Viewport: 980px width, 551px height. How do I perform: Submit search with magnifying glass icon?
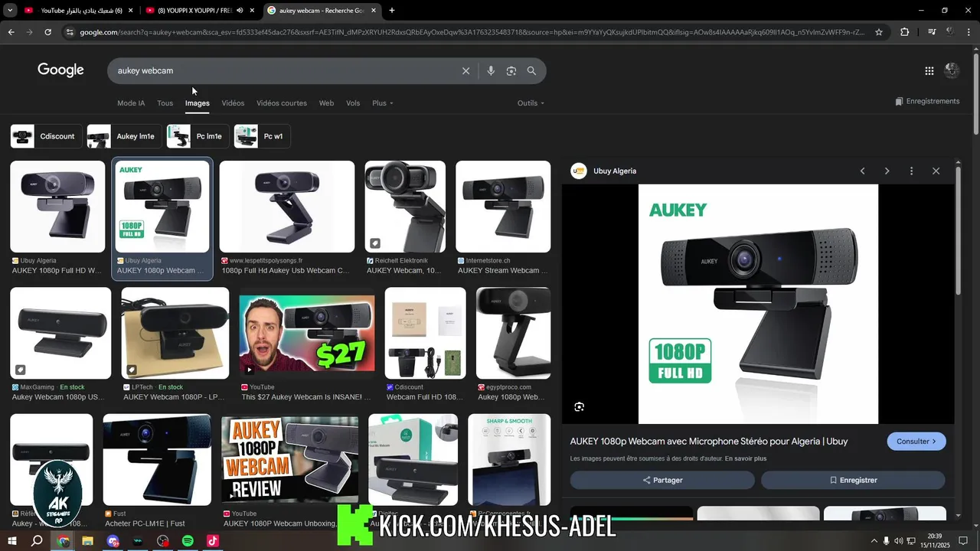point(531,70)
